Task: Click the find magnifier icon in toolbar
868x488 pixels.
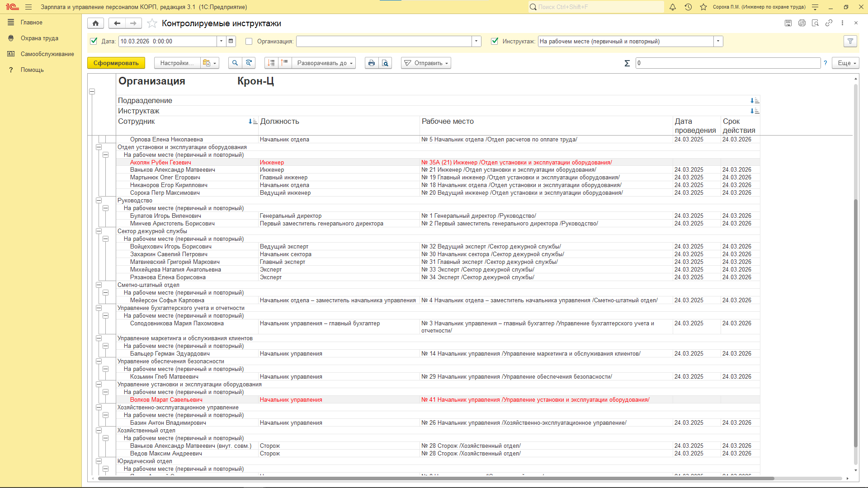Action: coord(235,63)
